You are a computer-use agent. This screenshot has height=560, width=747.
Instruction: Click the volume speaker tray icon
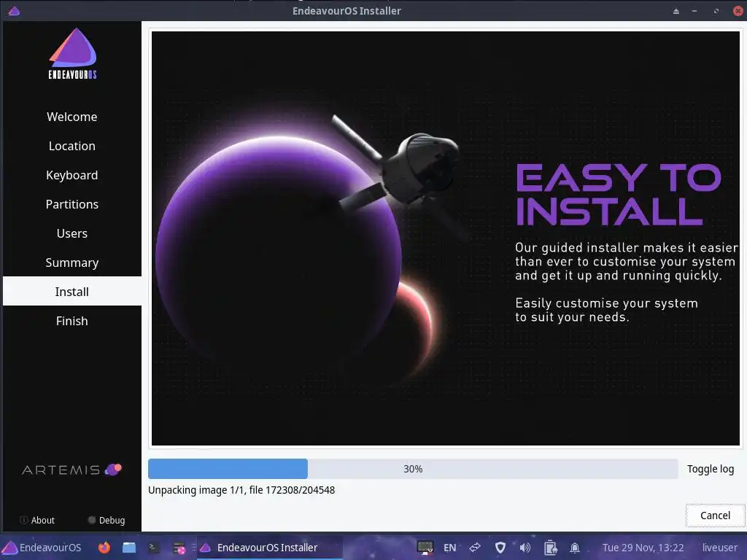click(x=525, y=548)
